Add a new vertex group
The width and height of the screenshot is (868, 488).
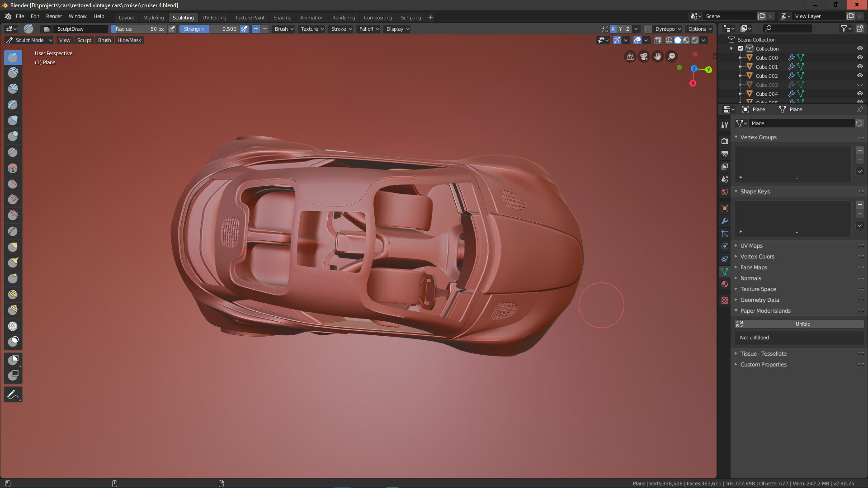coord(860,150)
